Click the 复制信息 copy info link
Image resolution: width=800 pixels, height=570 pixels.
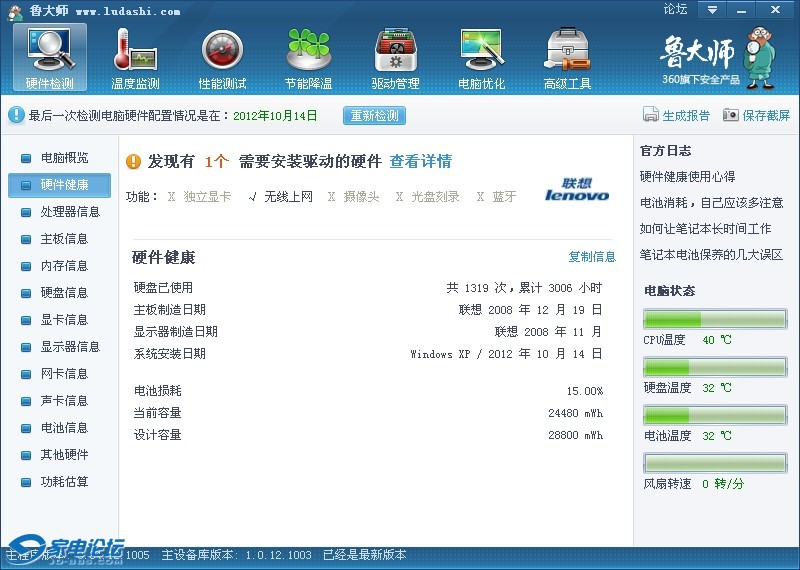(x=592, y=257)
